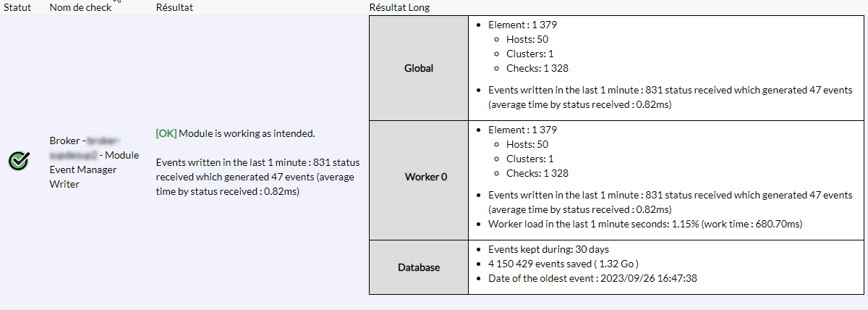Click the Worker load percentage line
This screenshot has width=868, height=310.
645,225
